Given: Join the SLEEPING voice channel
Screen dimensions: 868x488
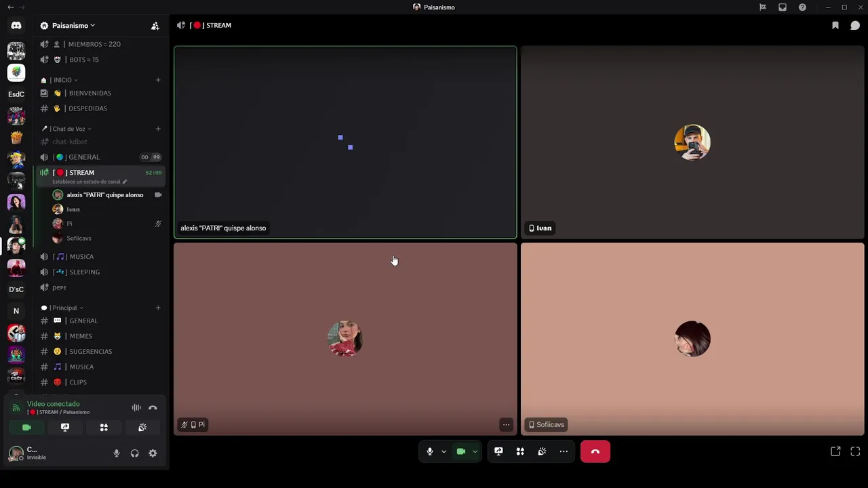Looking at the screenshot, I should 100,272.
